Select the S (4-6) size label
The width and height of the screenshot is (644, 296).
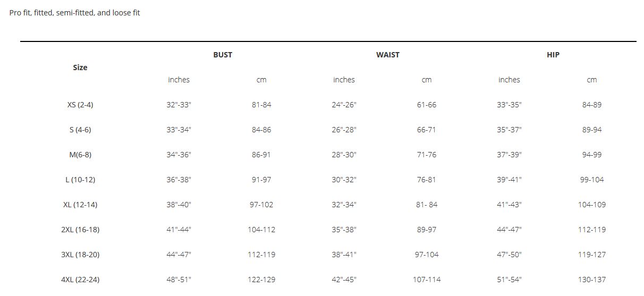[x=80, y=130]
